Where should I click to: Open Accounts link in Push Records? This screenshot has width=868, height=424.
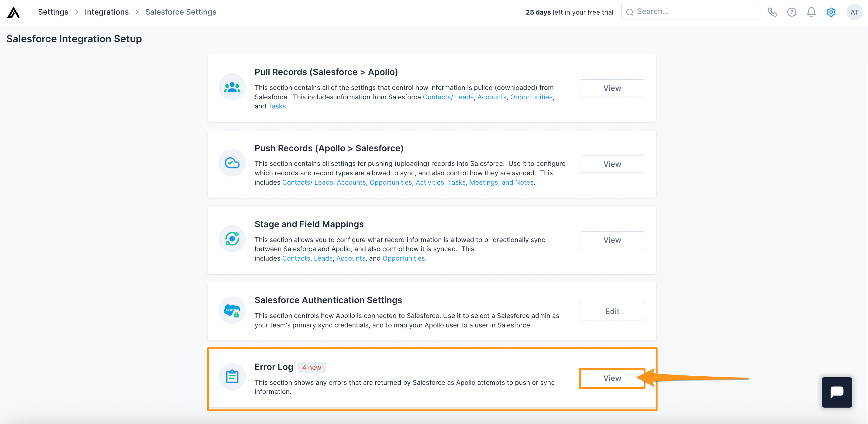(351, 182)
